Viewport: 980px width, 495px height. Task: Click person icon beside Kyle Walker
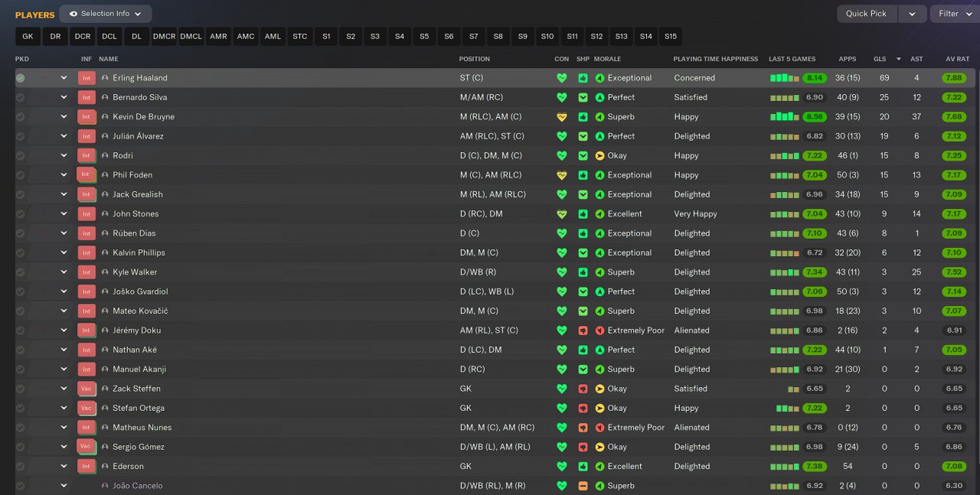[105, 272]
